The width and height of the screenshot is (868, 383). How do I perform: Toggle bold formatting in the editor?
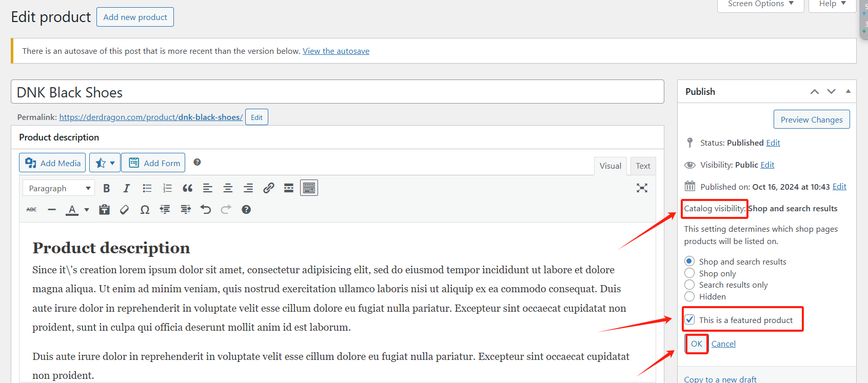click(106, 188)
